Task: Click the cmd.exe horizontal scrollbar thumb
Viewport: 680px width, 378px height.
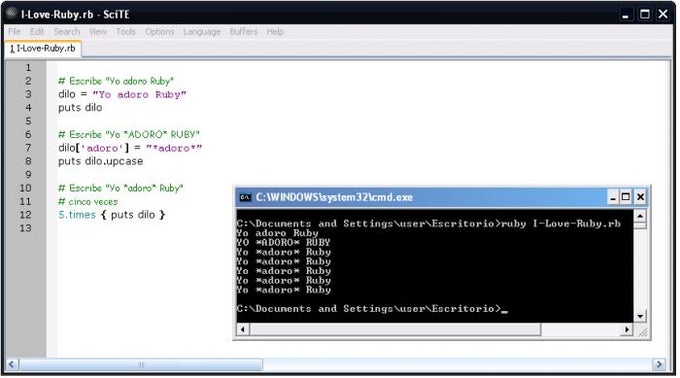Action: [x=395, y=329]
